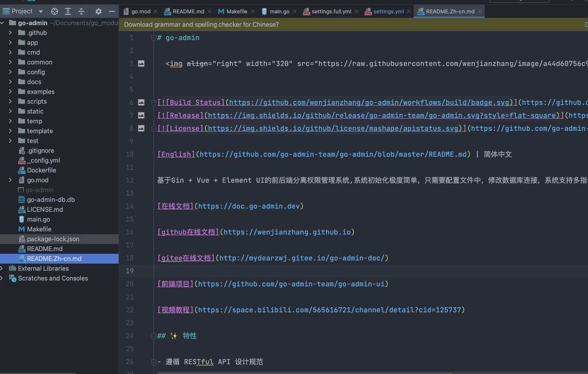The height and width of the screenshot is (374, 588).
Task: Hide the Project panel with the minimize icon
Action: [113, 11]
